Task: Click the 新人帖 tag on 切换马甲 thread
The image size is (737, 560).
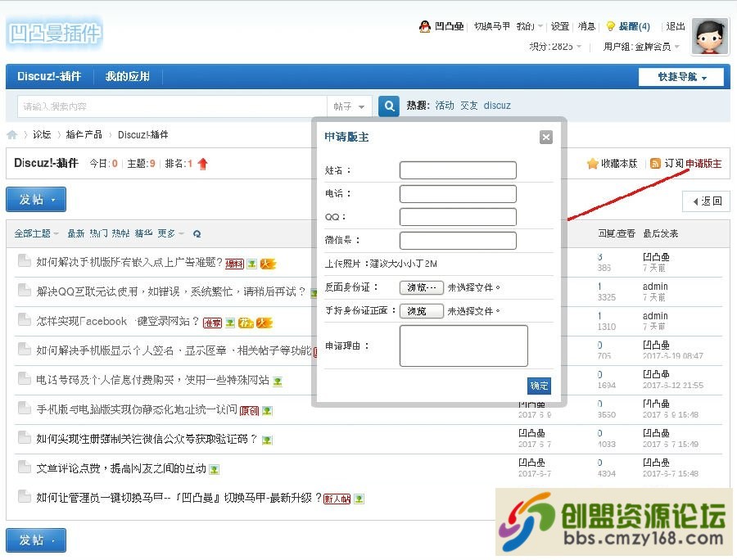Action: (337, 499)
